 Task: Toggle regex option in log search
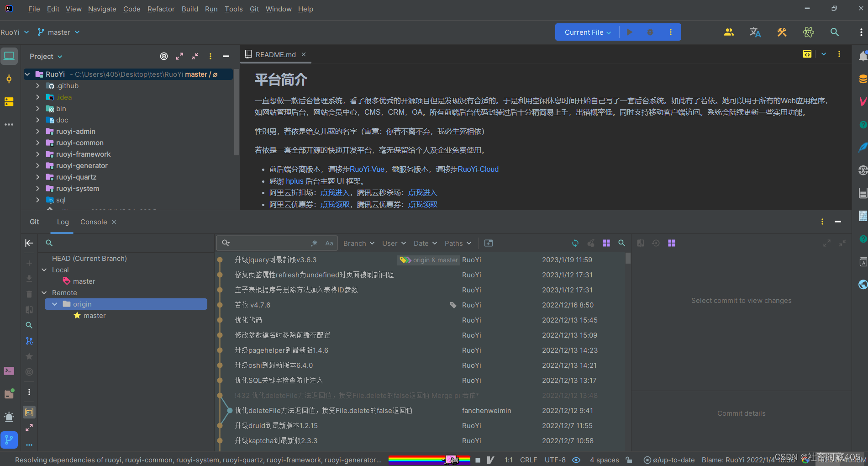(x=314, y=243)
